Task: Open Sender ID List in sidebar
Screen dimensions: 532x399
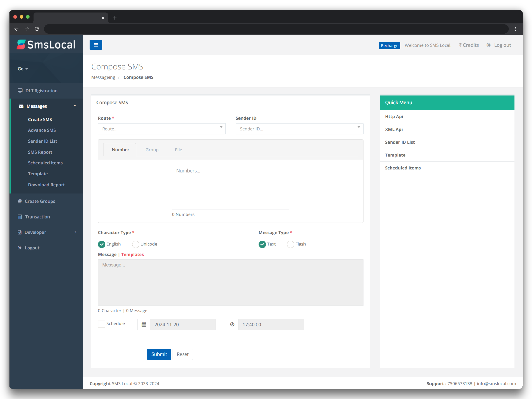Action: point(42,141)
